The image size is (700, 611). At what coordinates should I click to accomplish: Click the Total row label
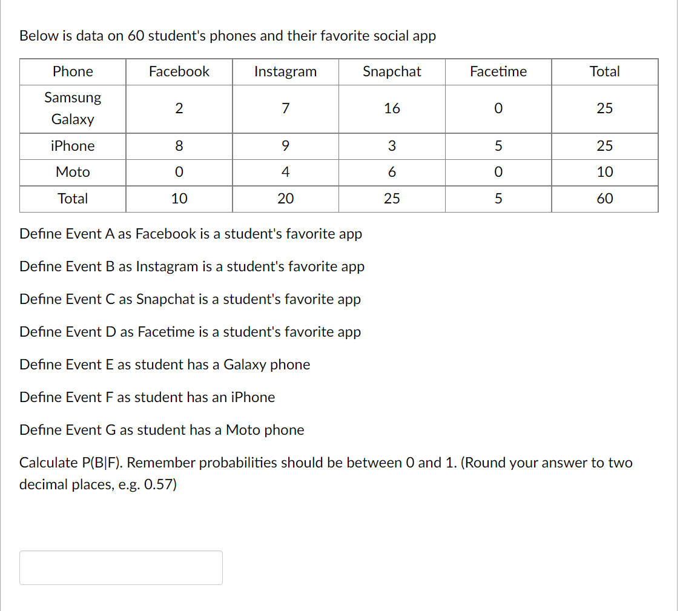click(72, 199)
